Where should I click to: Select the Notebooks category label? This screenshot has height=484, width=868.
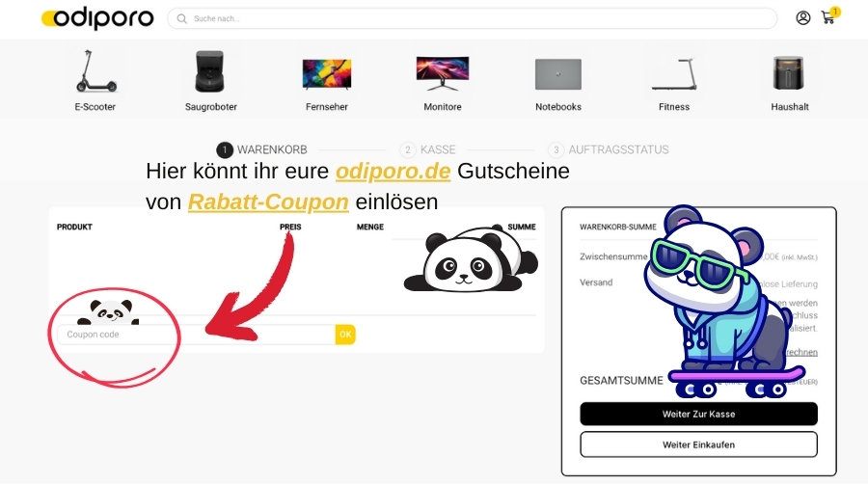(558, 107)
